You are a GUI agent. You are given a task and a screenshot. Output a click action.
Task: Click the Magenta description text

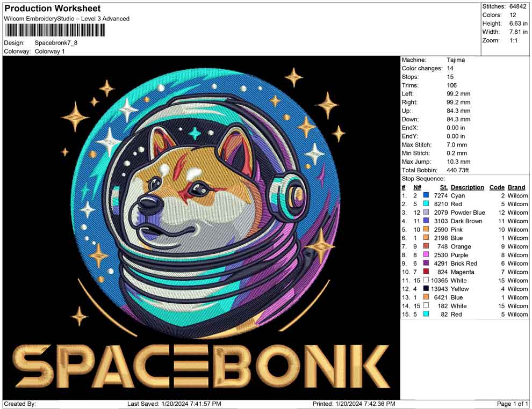tap(463, 272)
